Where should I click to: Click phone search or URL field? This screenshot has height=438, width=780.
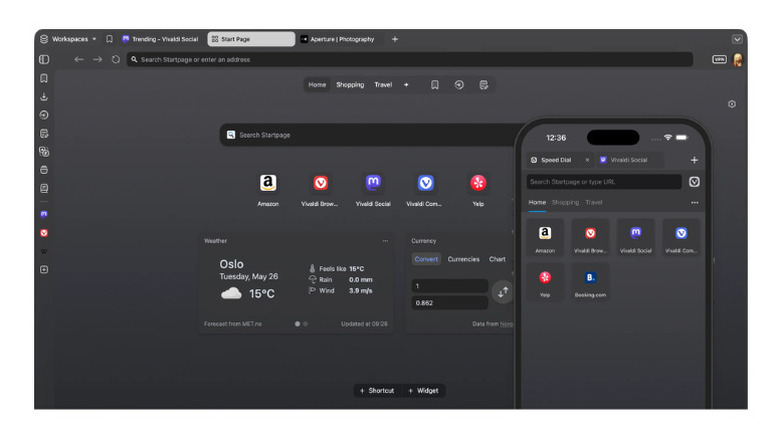[x=604, y=182]
